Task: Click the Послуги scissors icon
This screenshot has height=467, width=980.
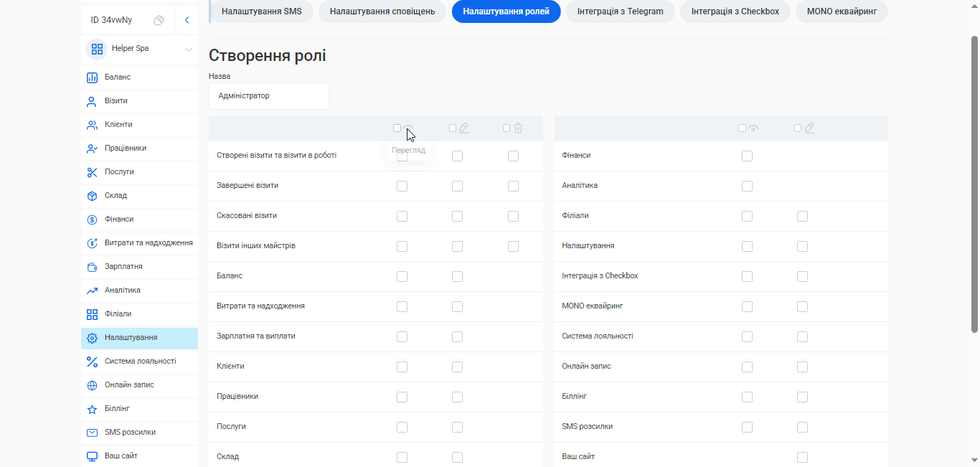Action: point(92,172)
